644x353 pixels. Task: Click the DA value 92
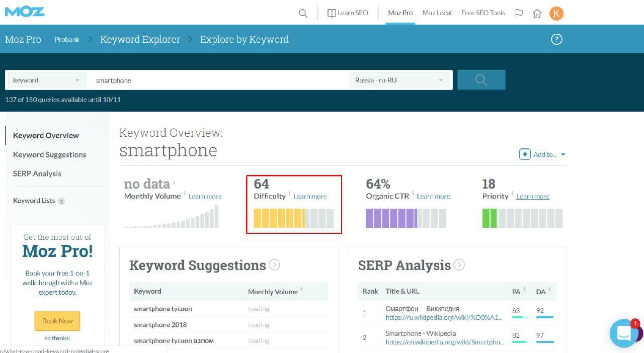pos(540,311)
